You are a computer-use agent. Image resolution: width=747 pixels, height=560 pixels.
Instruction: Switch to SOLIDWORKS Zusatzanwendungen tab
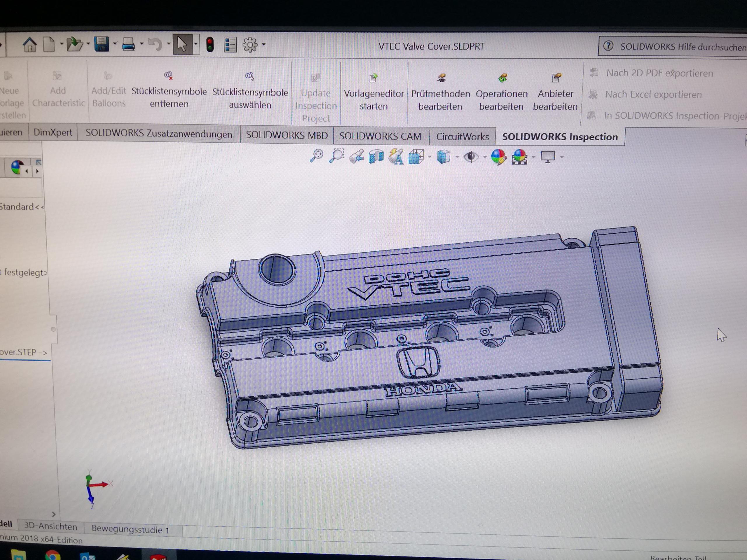pos(159,134)
